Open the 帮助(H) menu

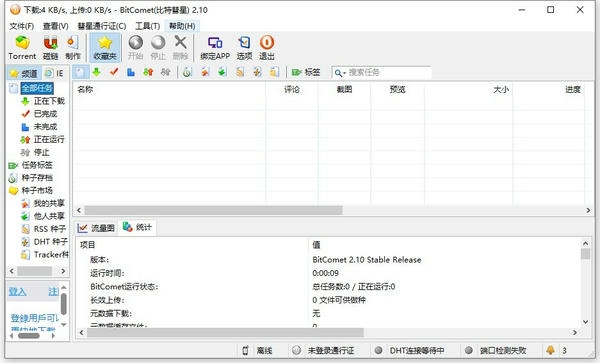tap(182, 26)
